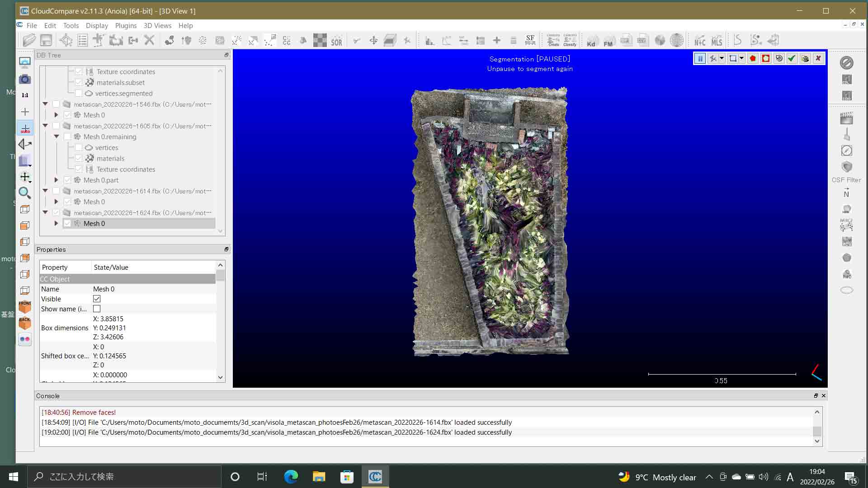Image resolution: width=868 pixels, height=488 pixels.
Task: Pause the segmentation tool
Action: click(x=700, y=58)
